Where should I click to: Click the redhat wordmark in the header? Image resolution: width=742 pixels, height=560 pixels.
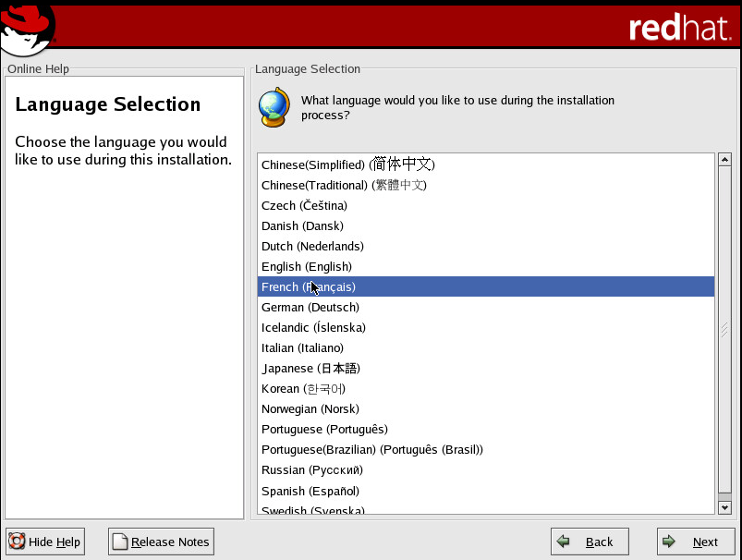(679, 28)
